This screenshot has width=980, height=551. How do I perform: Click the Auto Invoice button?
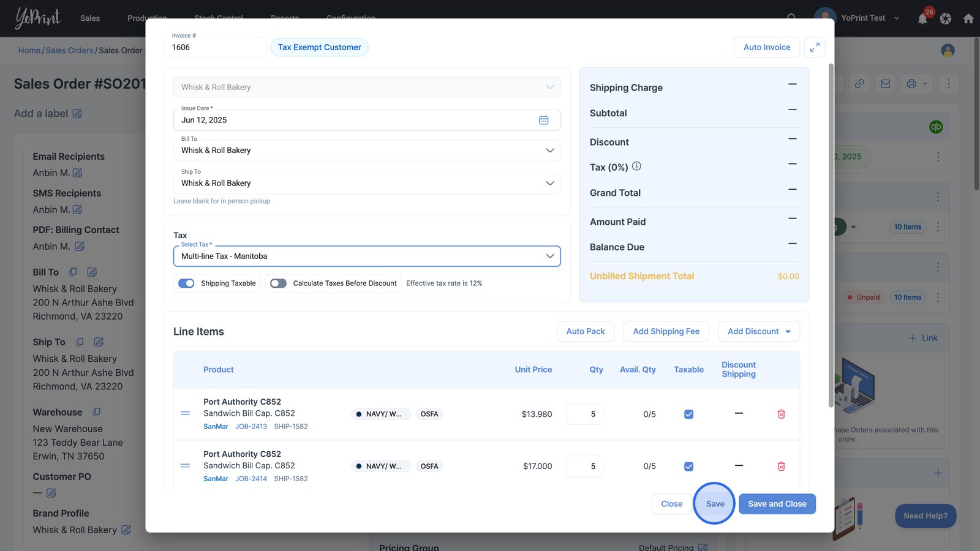767,47
